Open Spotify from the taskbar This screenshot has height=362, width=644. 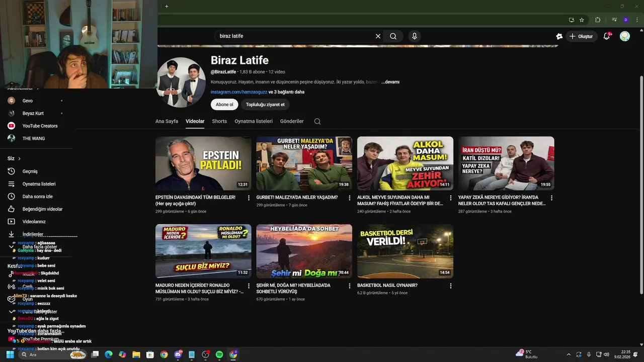point(219,354)
